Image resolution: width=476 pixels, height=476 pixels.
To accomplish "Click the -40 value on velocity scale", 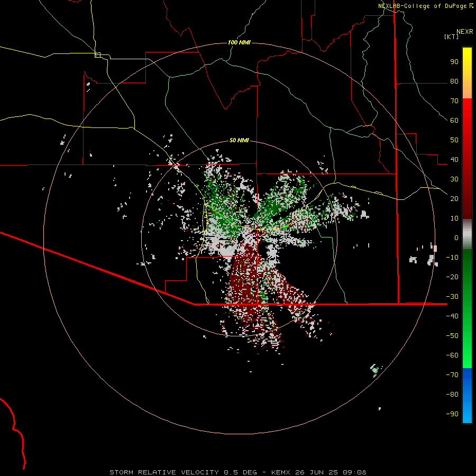I will click(x=452, y=316).
